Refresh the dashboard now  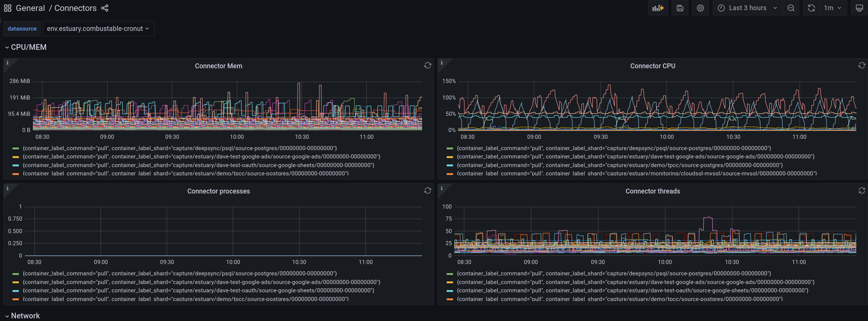tap(811, 8)
